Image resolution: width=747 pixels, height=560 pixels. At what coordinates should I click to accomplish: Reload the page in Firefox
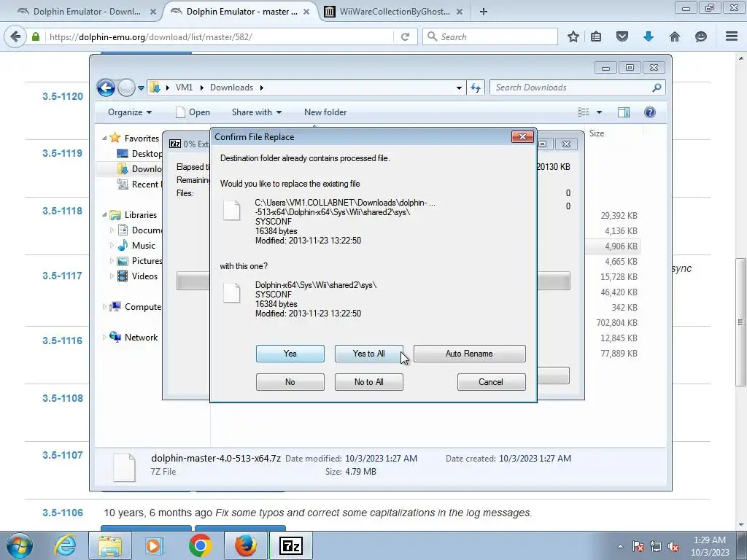point(405,36)
